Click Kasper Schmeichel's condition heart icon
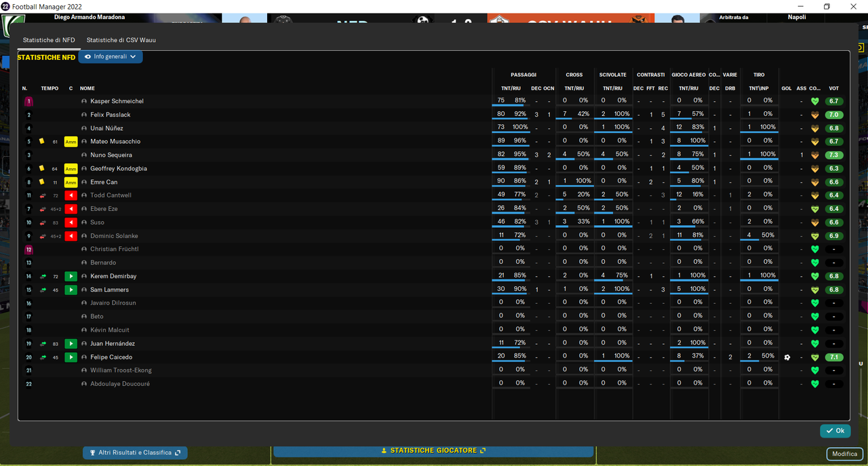Screen dimensions: 868x466 (x=815, y=101)
